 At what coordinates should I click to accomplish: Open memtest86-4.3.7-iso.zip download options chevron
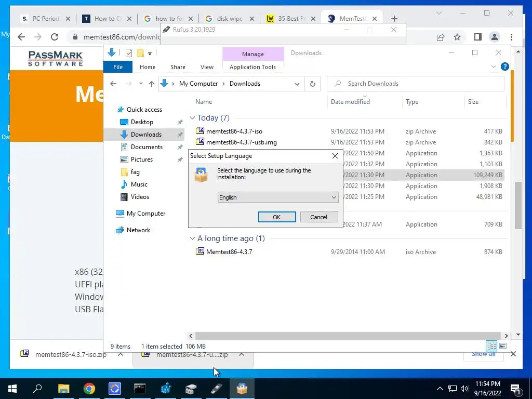pyautogui.click(x=121, y=354)
